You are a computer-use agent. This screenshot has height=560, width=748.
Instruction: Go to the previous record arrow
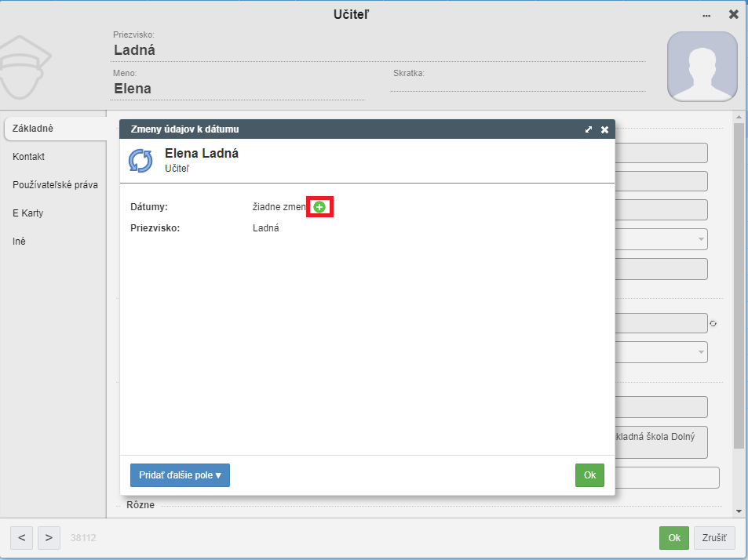point(21,537)
